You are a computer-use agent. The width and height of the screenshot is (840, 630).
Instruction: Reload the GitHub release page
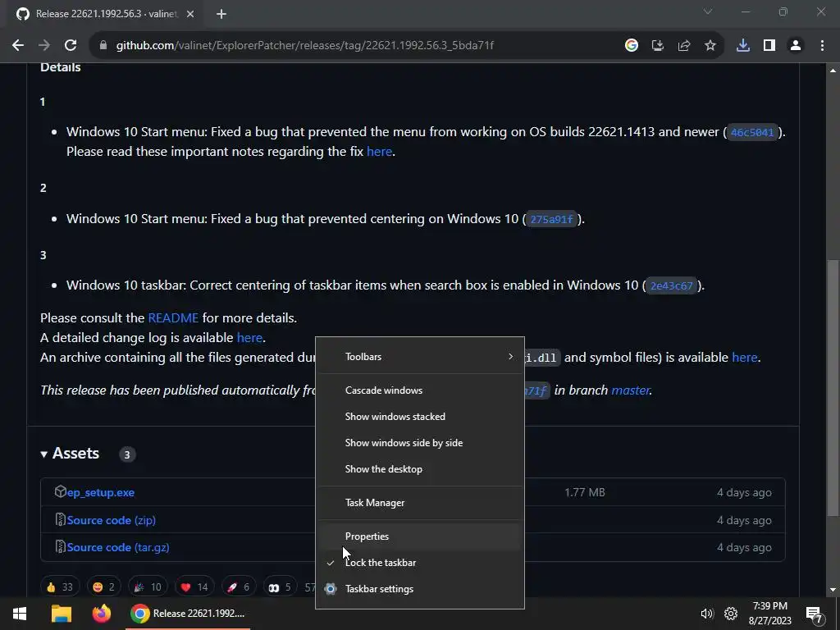(71, 46)
